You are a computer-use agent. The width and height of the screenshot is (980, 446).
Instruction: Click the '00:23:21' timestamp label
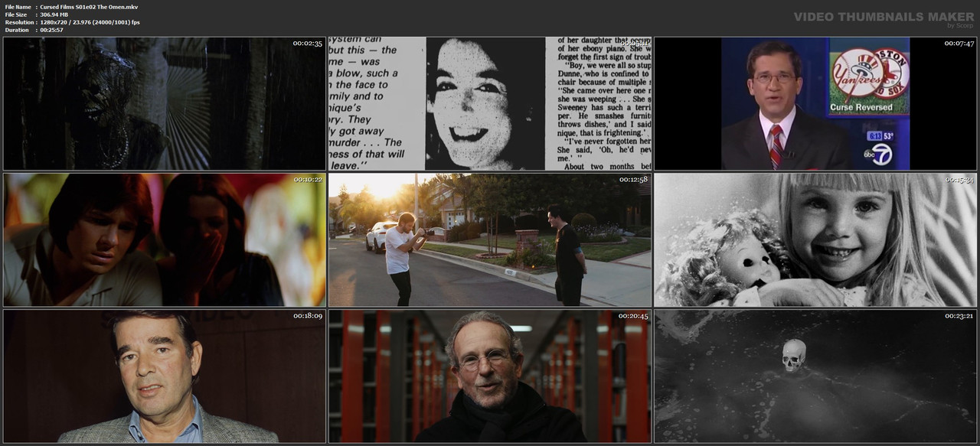[959, 316]
